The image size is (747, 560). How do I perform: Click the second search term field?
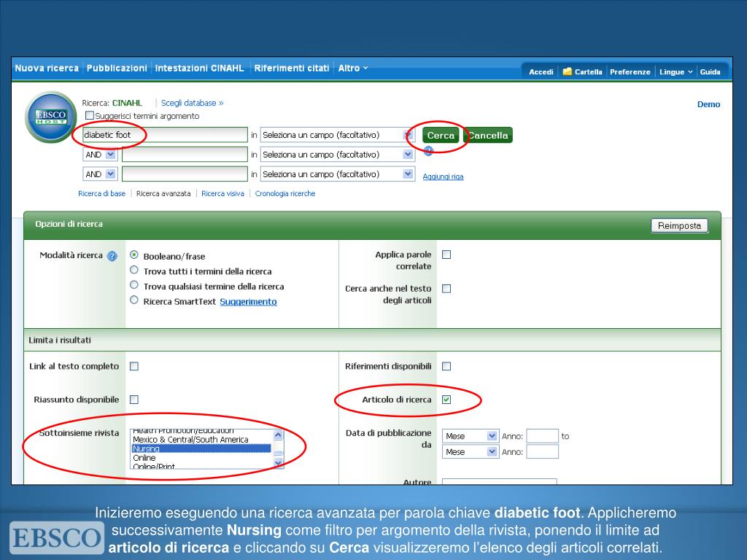point(185,155)
